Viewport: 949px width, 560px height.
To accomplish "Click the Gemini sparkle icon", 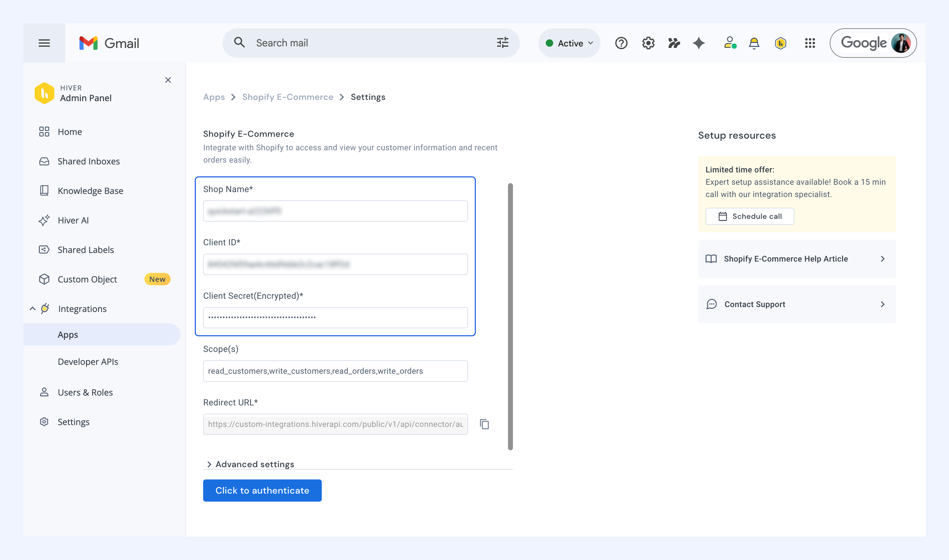I will 699,43.
